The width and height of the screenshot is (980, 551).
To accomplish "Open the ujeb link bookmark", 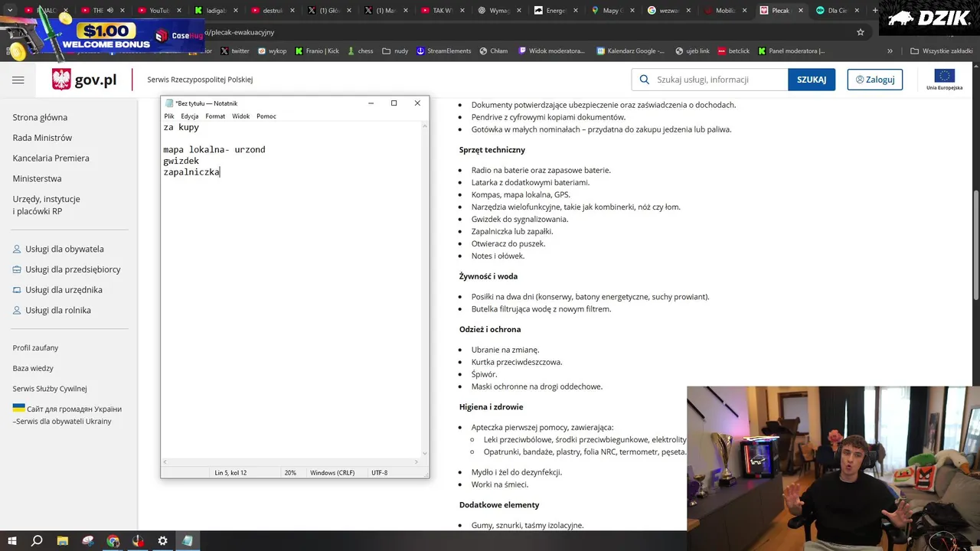I will pos(693,51).
